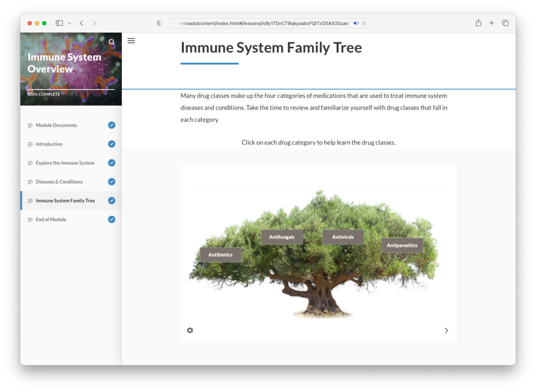Viewport: 536px width, 392px height.
Task: Open the gear settings icon under tree
Action: [190, 330]
